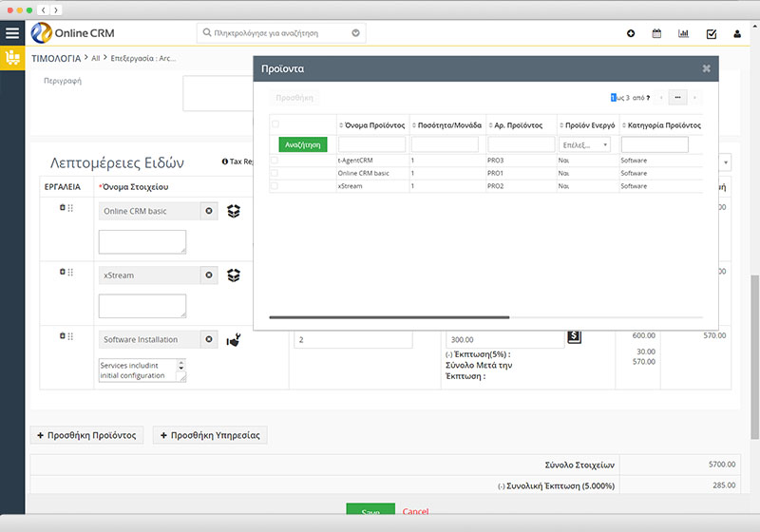Click the Tax Region info icon
Image resolution: width=760 pixels, height=532 pixels.
click(225, 161)
